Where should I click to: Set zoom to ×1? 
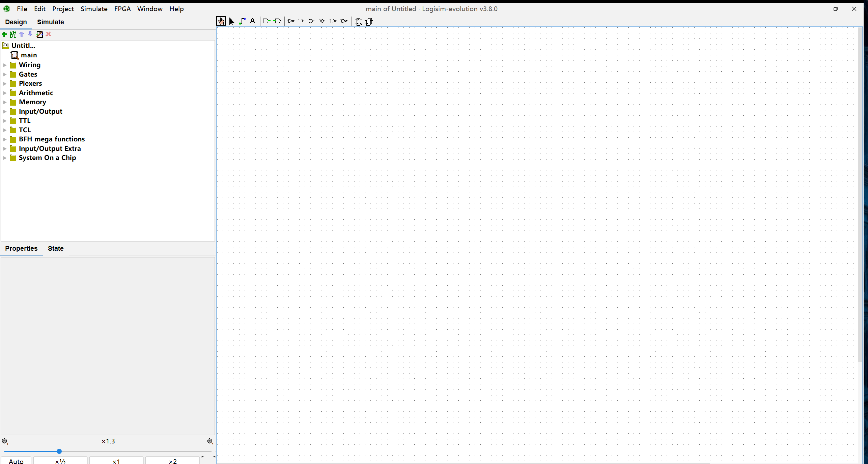pos(116,461)
